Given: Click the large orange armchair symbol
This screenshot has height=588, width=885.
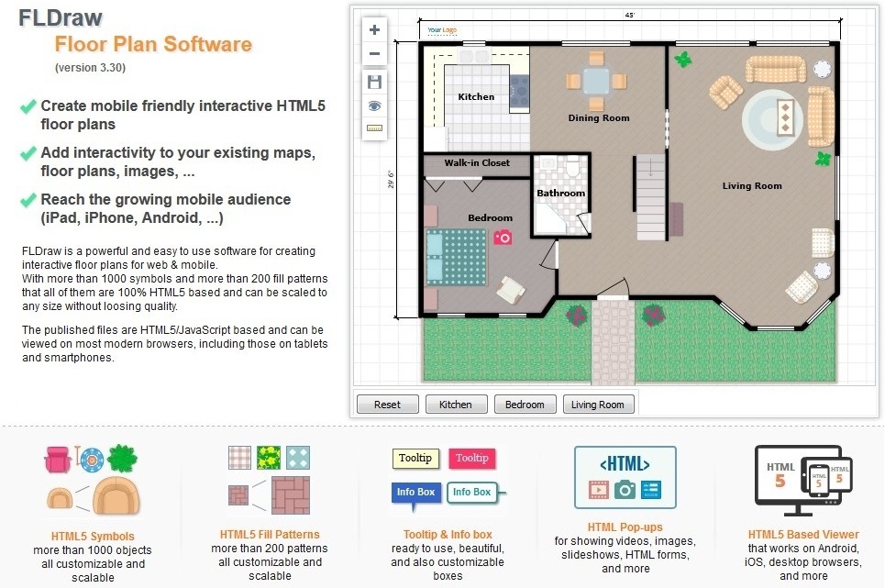Looking at the screenshot, I should coord(116,495).
